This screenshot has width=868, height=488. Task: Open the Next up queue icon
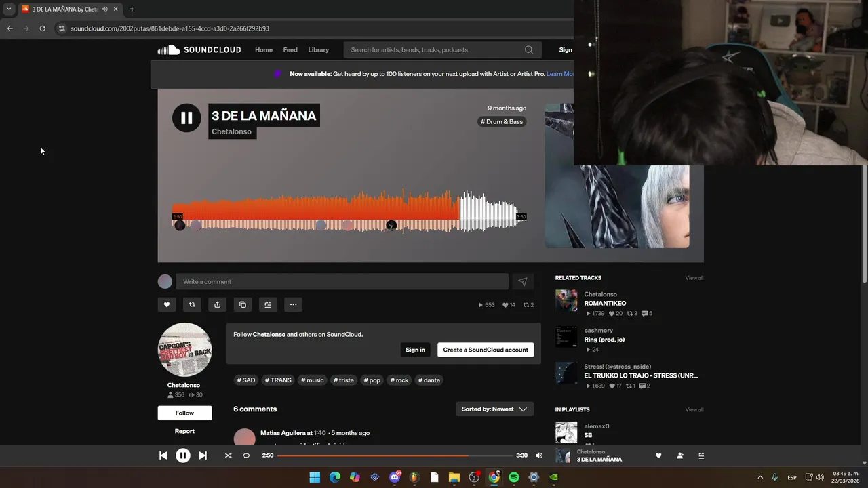pos(701,455)
